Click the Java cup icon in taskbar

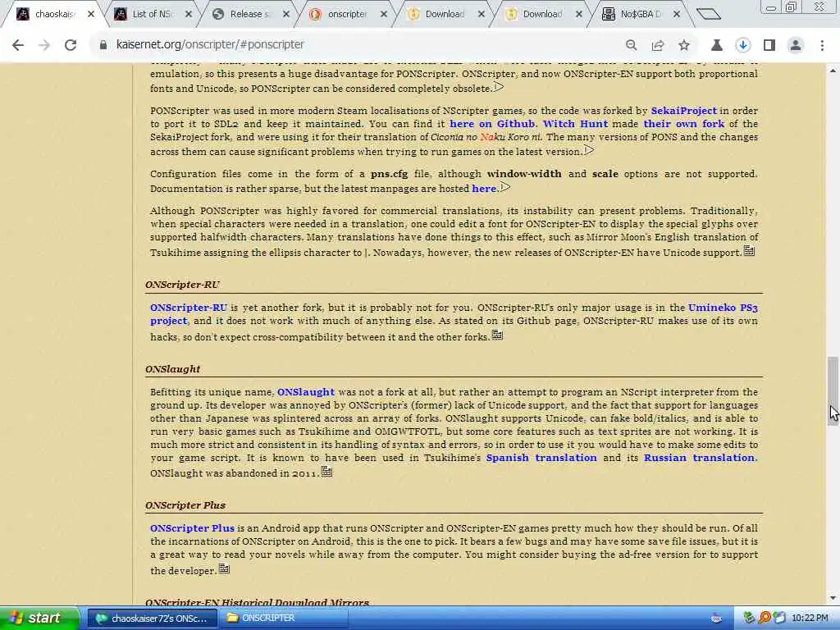tap(716, 619)
